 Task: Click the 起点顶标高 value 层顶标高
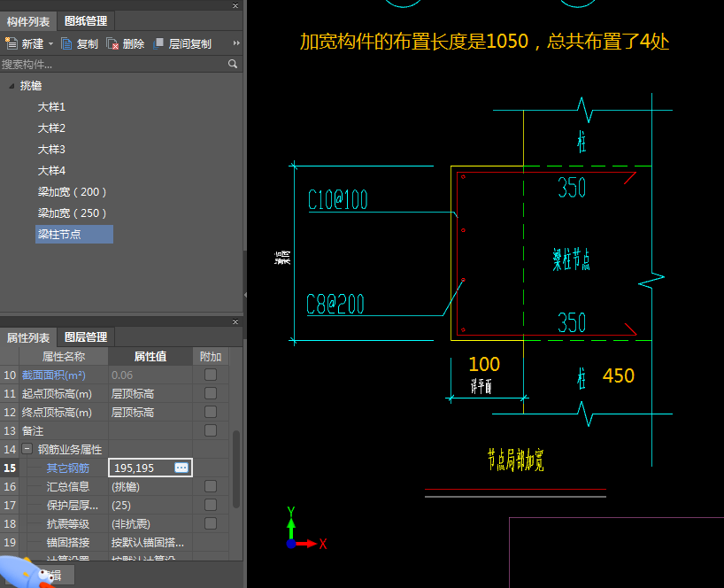[150, 393]
